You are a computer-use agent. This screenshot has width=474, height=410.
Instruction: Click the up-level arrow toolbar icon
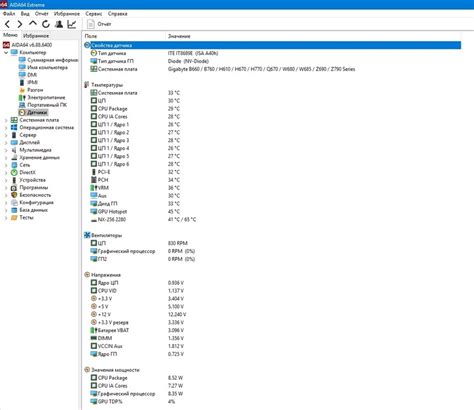33,23
